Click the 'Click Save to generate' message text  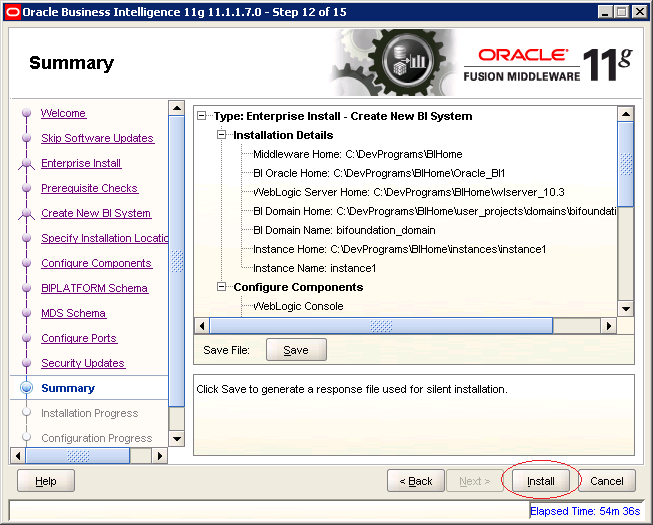pyautogui.click(x=352, y=389)
